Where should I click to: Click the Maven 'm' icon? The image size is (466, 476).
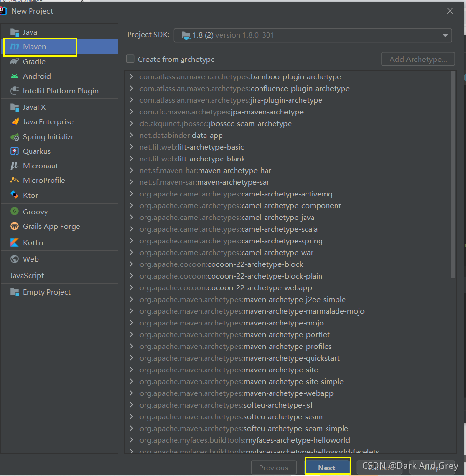coord(15,47)
